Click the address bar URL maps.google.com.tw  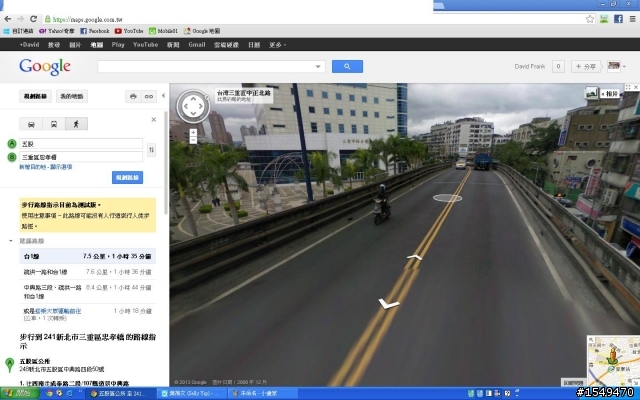coord(87,19)
